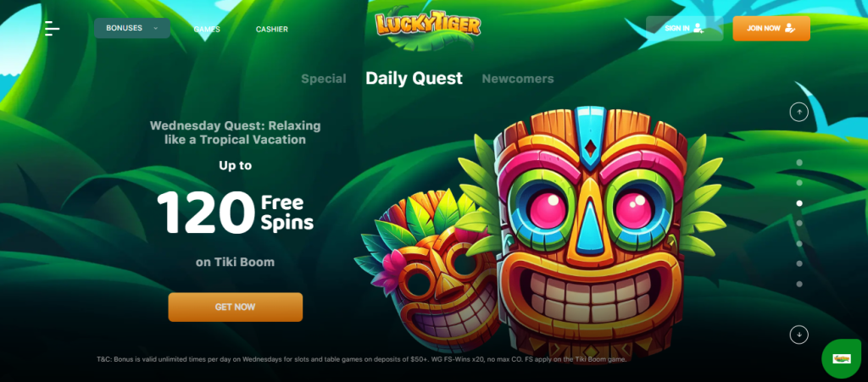Select the first slide indicator dot

pos(799,163)
